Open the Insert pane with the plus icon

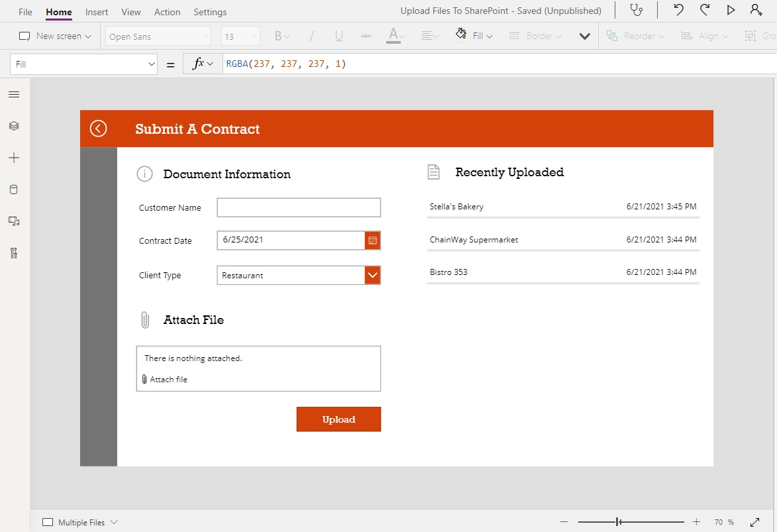pyautogui.click(x=14, y=158)
